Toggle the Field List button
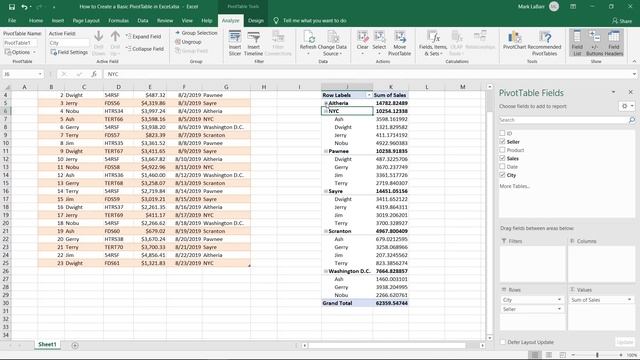Viewport: 640px width, 360px height. click(577, 43)
